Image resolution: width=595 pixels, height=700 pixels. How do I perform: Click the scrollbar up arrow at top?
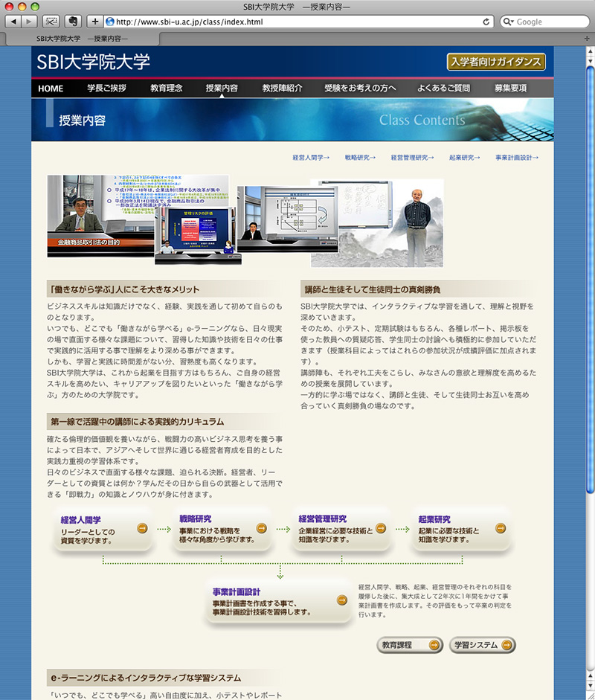coord(590,51)
